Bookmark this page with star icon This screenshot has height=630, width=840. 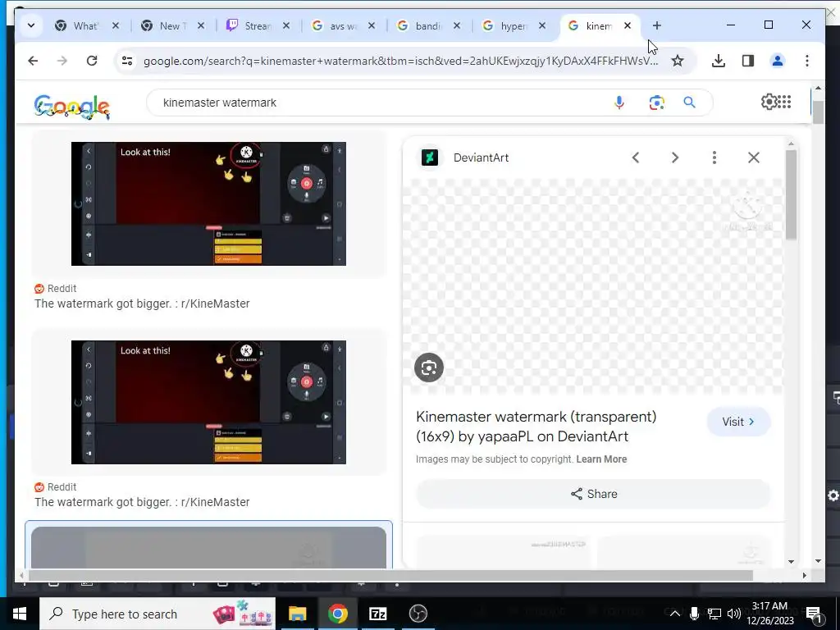pyautogui.click(x=678, y=61)
